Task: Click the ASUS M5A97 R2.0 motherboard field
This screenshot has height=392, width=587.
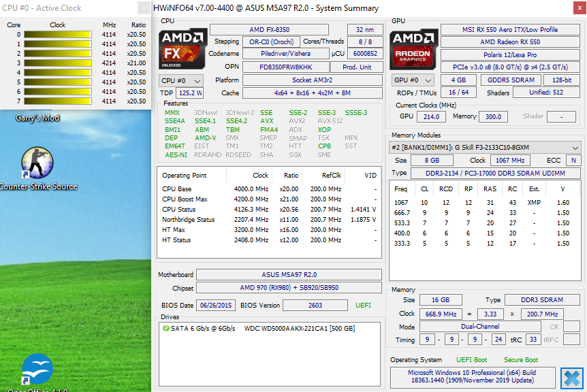Action: click(289, 274)
